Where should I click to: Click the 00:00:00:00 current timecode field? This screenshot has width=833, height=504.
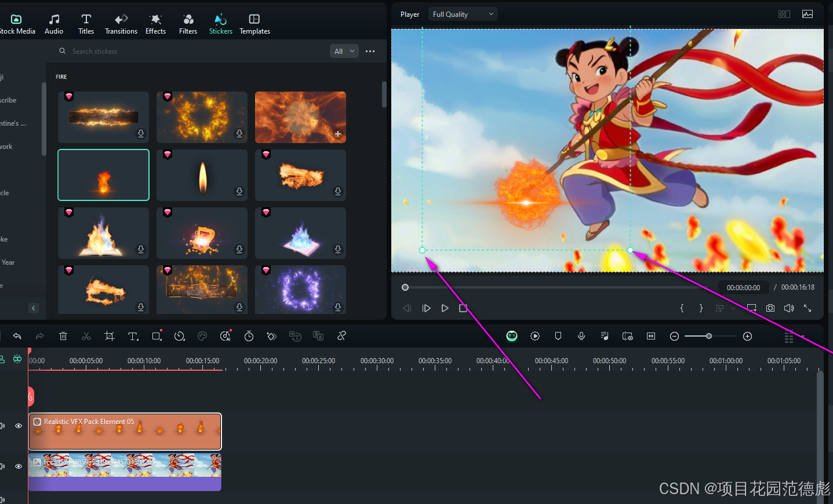tap(743, 287)
